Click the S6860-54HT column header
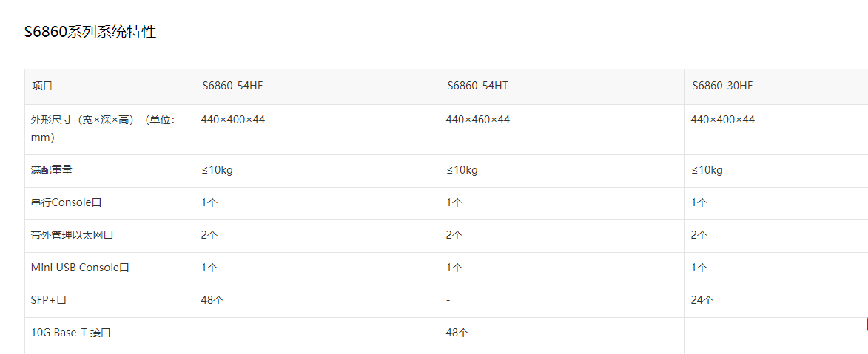868x354 pixels. click(x=477, y=86)
